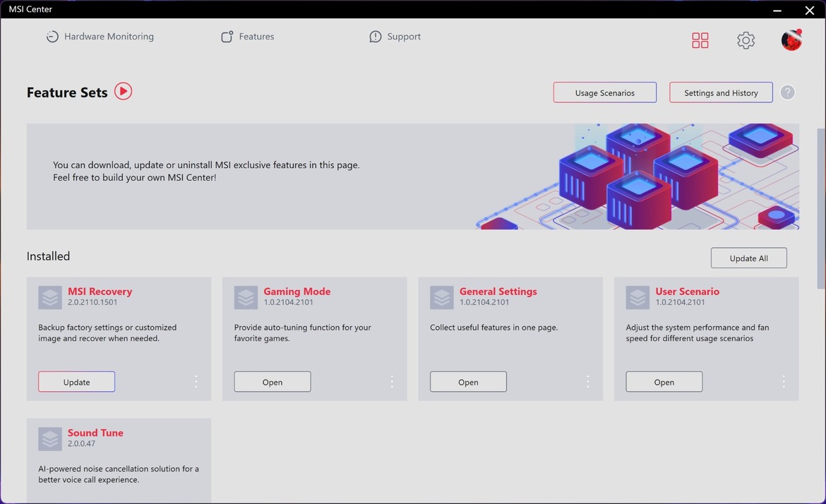This screenshot has height=504, width=826.
Task: Switch to Features tab
Action: point(248,36)
